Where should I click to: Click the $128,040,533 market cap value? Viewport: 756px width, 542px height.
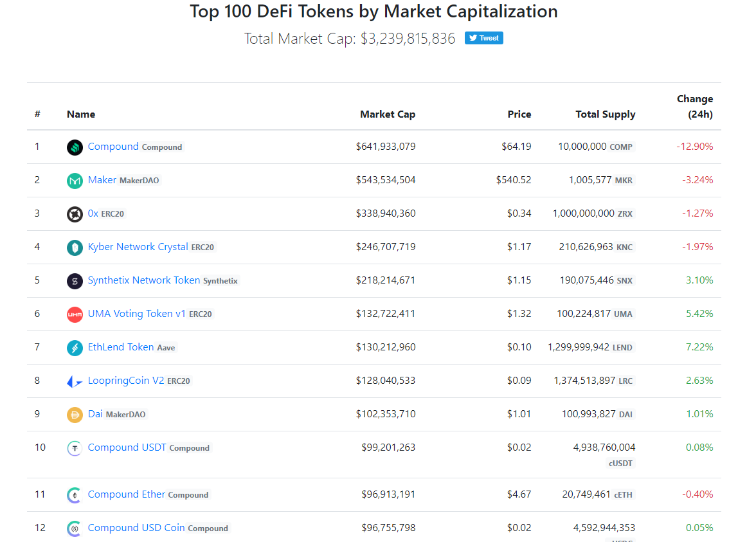(386, 381)
